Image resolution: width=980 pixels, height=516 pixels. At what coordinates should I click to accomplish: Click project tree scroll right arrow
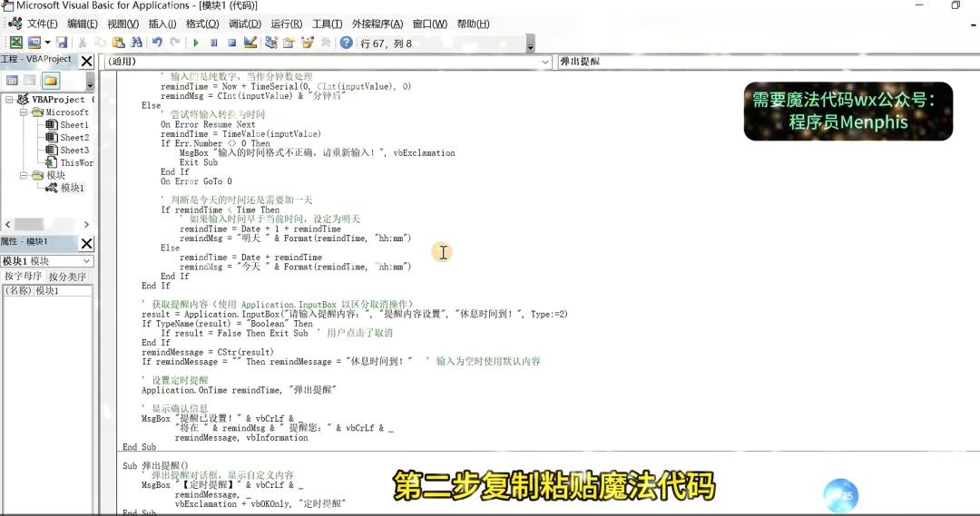(86, 224)
